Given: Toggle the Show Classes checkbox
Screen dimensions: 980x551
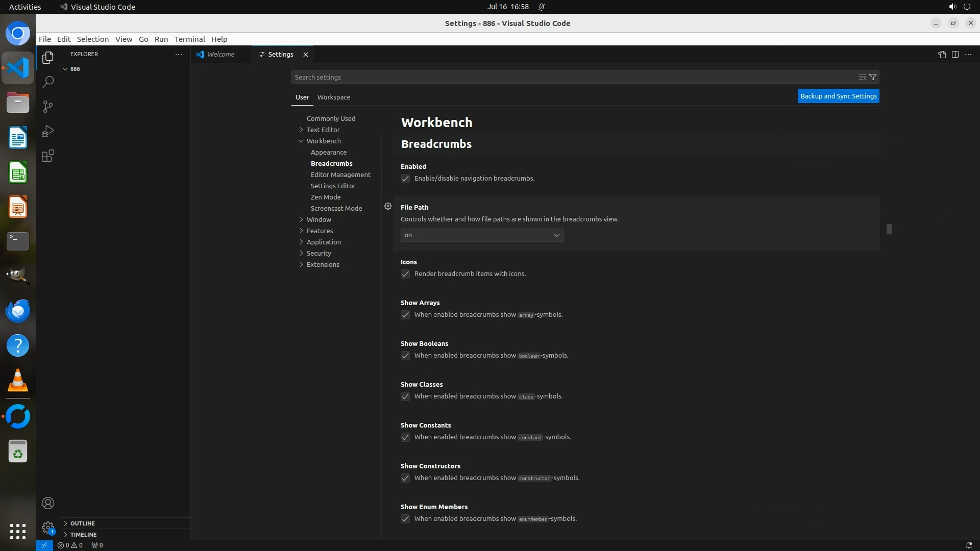Looking at the screenshot, I should (x=405, y=396).
